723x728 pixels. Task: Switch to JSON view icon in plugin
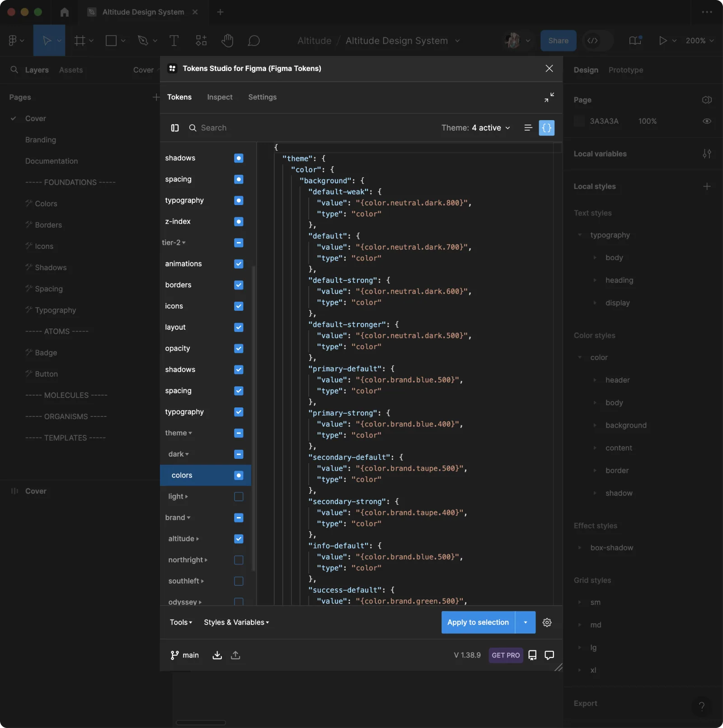point(546,128)
